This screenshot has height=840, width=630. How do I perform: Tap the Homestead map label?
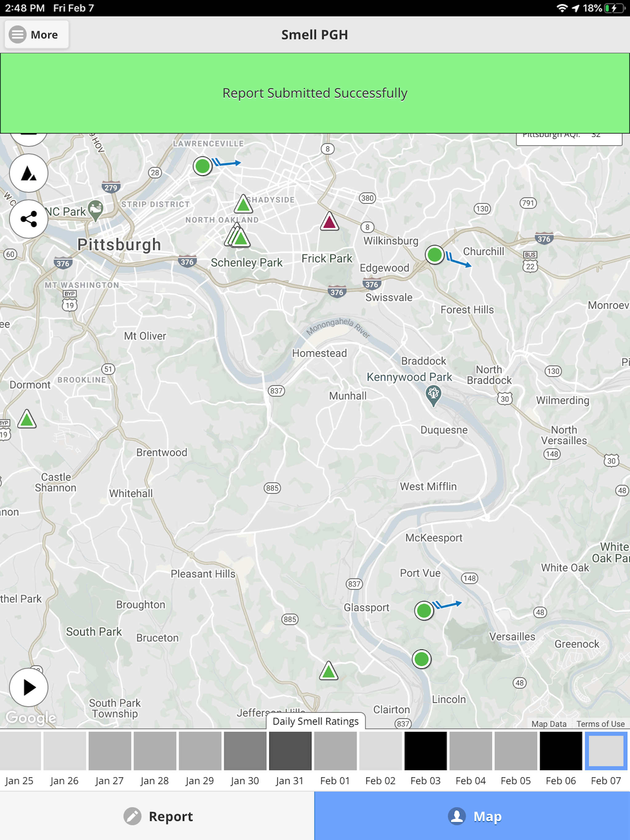coord(319,353)
